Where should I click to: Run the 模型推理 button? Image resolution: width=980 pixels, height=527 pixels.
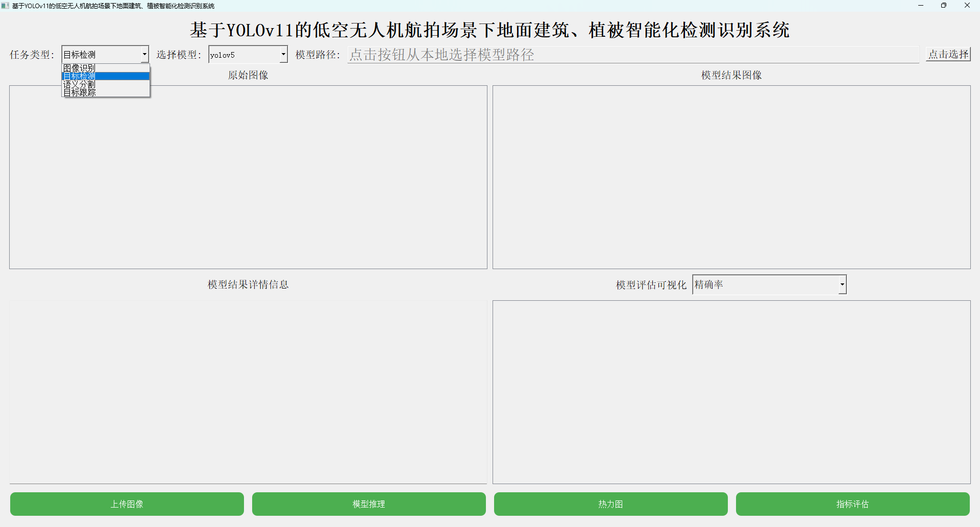[369, 504]
